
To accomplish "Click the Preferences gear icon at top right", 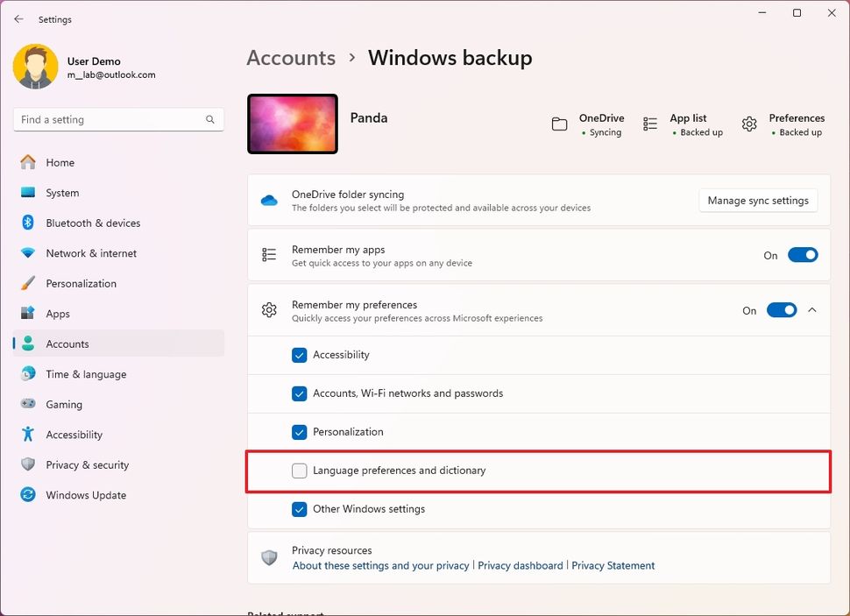I will [749, 124].
